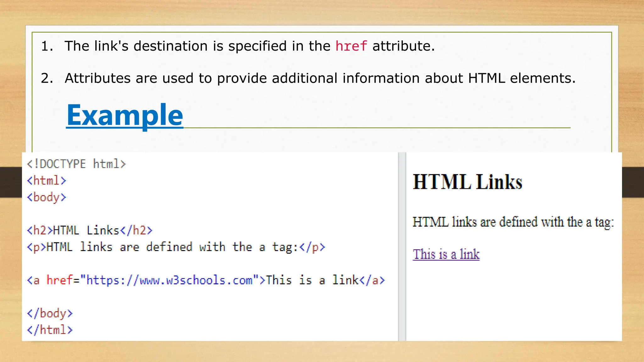This screenshot has width=644, height=362.
Task: Click the closing '</html>' tag line
Action: point(50,330)
